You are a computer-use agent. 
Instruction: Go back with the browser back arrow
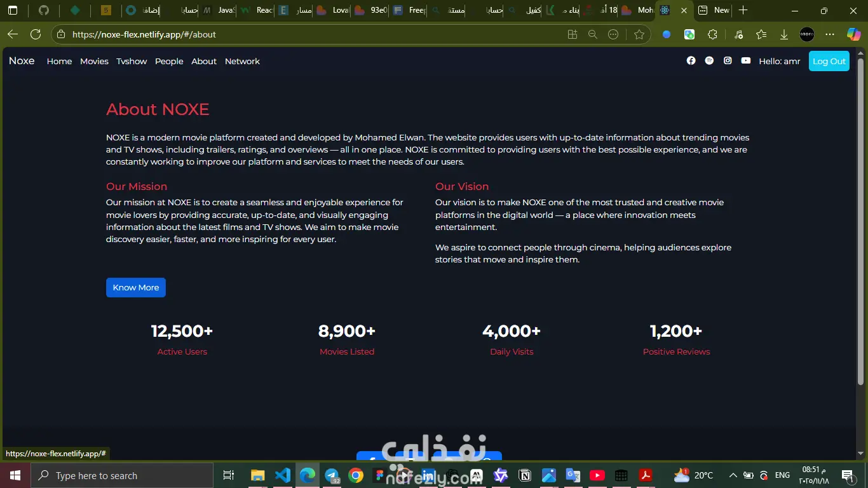pos(13,34)
